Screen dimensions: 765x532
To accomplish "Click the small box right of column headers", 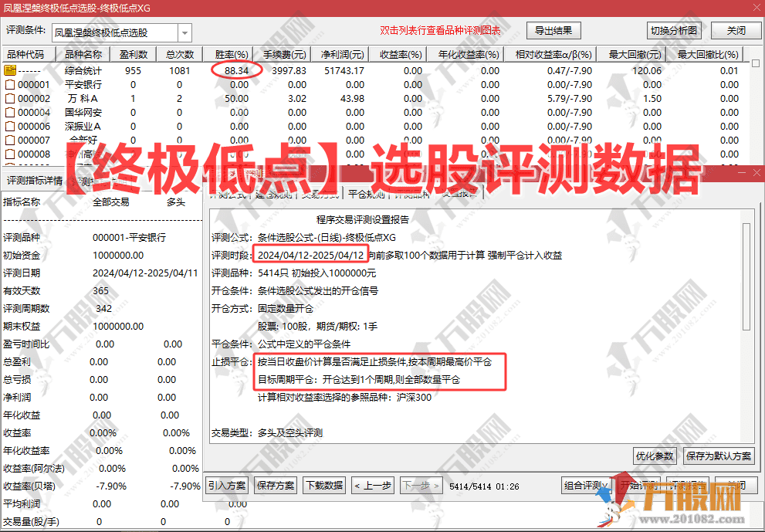I will point(756,63).
